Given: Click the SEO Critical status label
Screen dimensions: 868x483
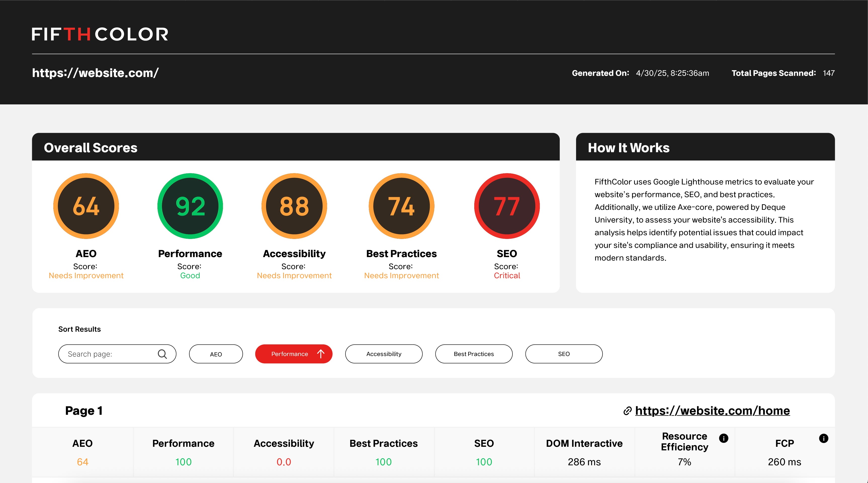Looking at the screenshot, I should [507, 275].
